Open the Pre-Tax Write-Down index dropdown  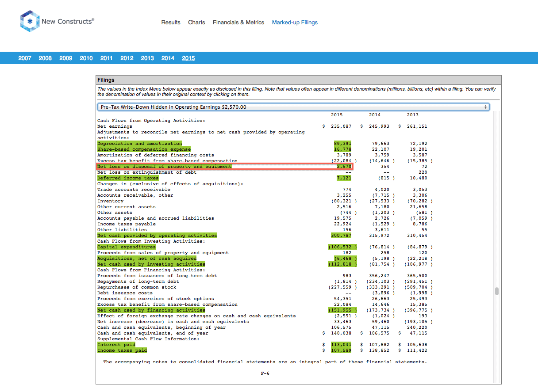point(293,107)
